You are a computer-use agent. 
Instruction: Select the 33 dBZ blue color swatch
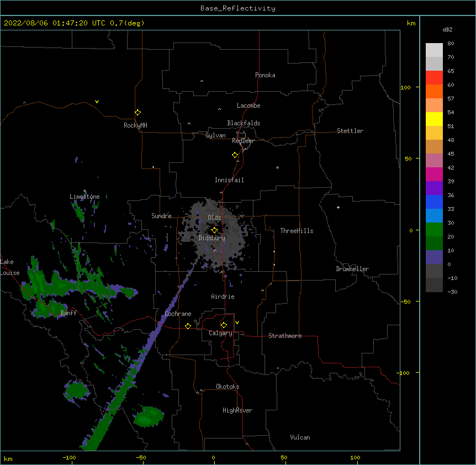click(434, 215)
